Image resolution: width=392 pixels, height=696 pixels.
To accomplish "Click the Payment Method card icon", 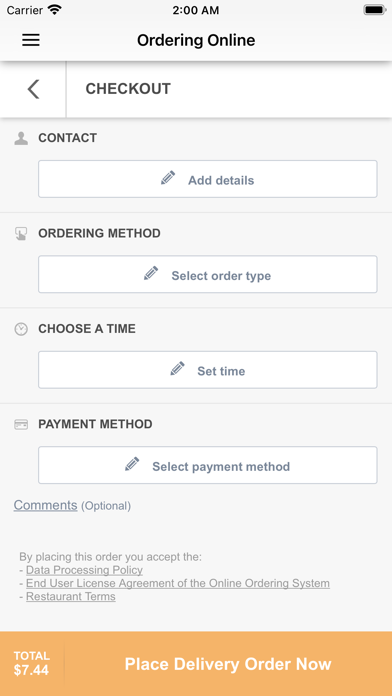I will 21,425.
